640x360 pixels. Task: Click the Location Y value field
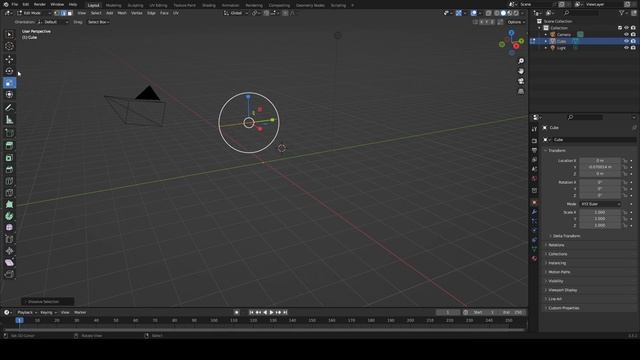(600, 167)
